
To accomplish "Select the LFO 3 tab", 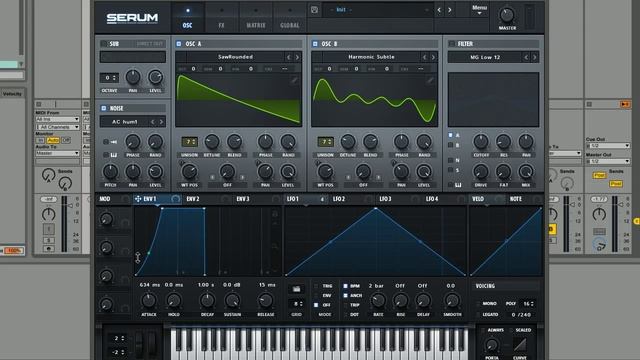I will coord(385,199).
